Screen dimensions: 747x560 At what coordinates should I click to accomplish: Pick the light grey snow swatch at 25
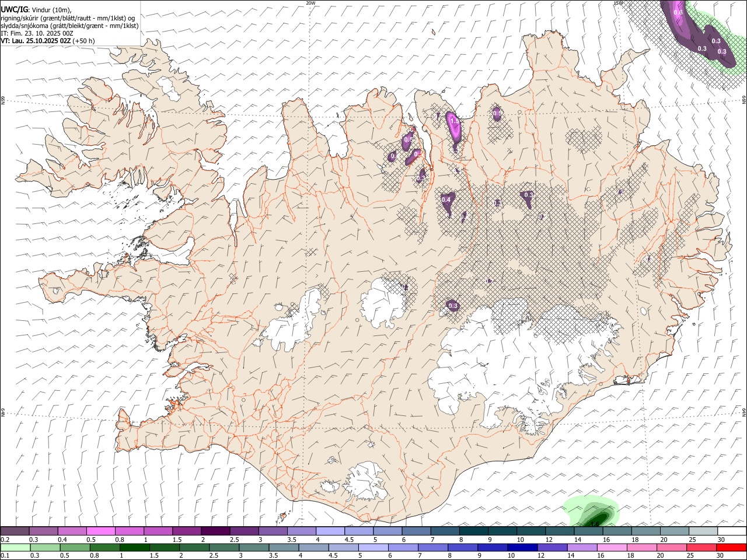tap(703, 531)
